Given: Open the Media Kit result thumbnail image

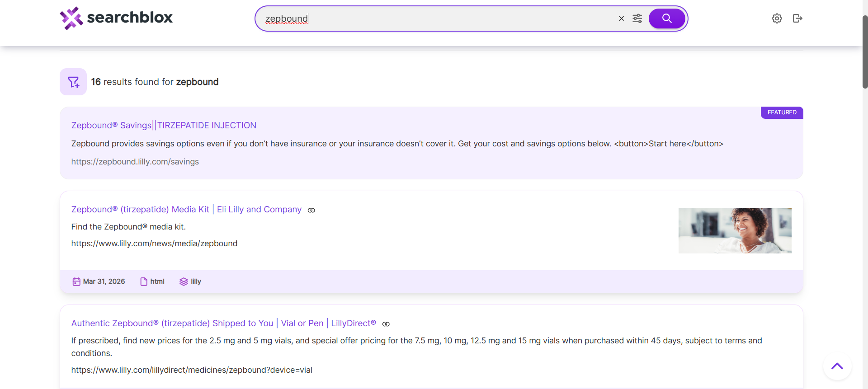Looking at the screenshot, I should tap(735, 230).
